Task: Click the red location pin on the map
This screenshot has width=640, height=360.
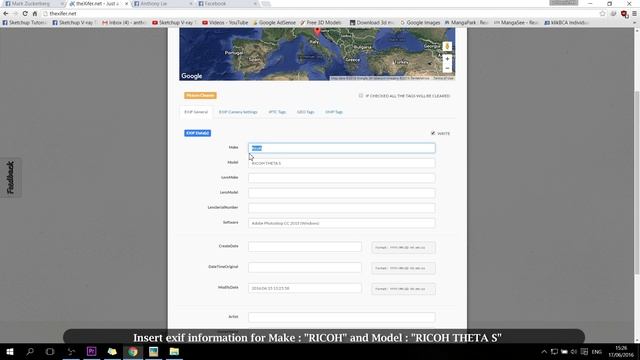Action: tap(317, 31)
